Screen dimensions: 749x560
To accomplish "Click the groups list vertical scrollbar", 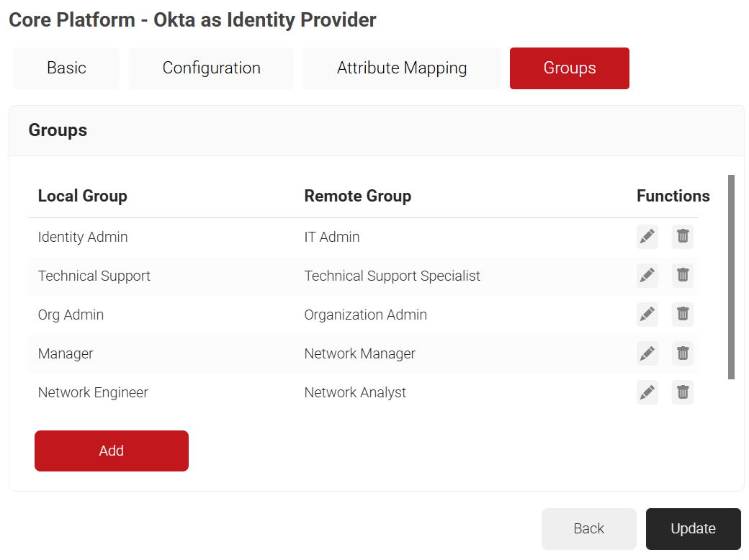I will (731, 277).
